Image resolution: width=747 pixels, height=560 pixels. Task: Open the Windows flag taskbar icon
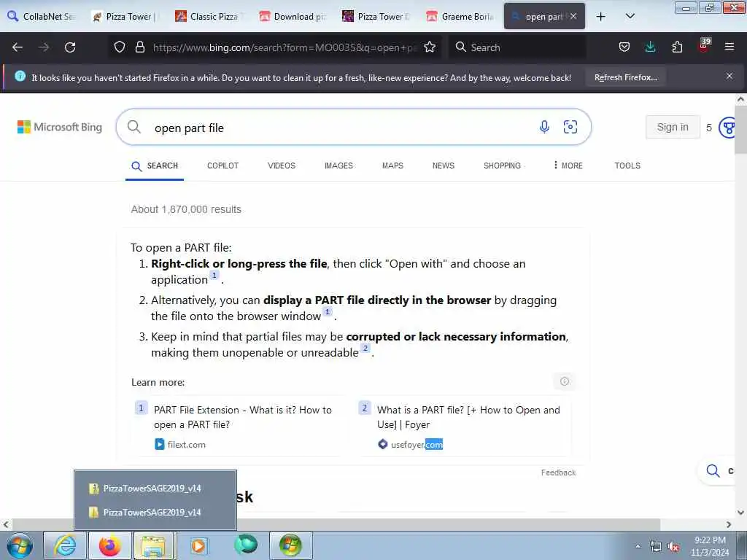click(x=290, y=545)
